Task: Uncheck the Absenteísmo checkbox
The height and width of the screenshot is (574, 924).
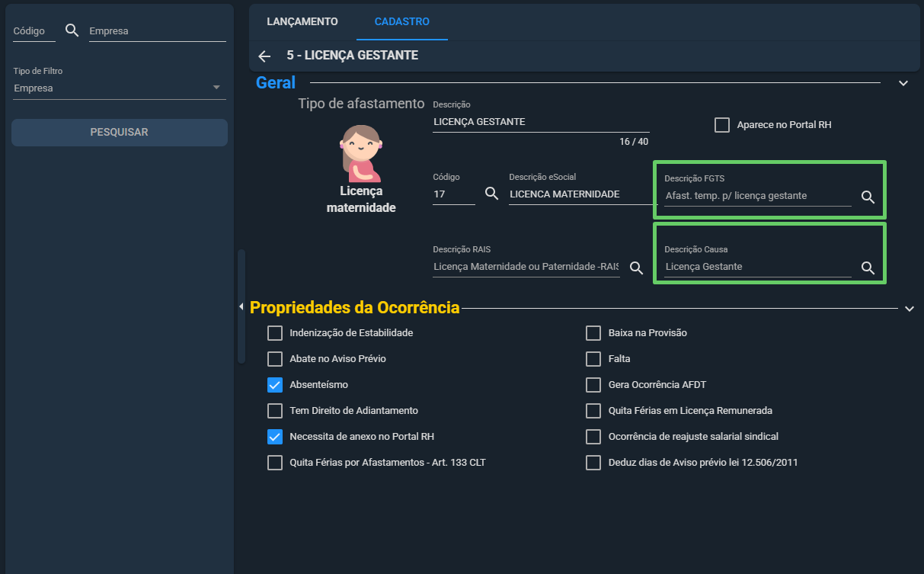Action: pyautogui.click(x=275, y=385)
